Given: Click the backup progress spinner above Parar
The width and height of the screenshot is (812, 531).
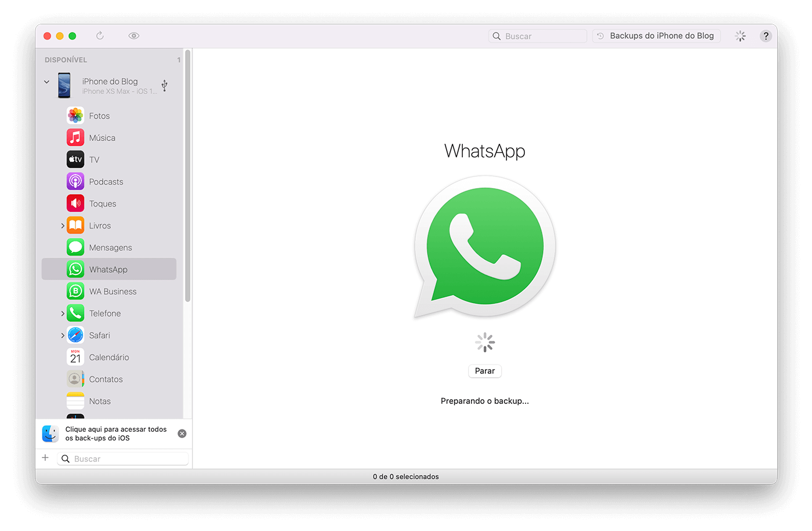Looking at the screenshot, I should click(x=485, y=342).
